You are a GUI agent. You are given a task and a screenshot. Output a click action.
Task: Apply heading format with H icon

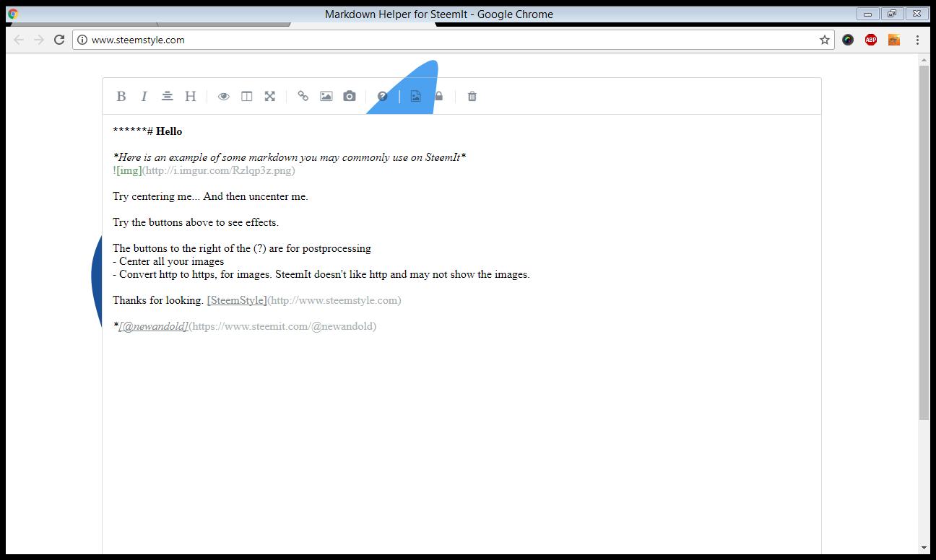point(190,96)
